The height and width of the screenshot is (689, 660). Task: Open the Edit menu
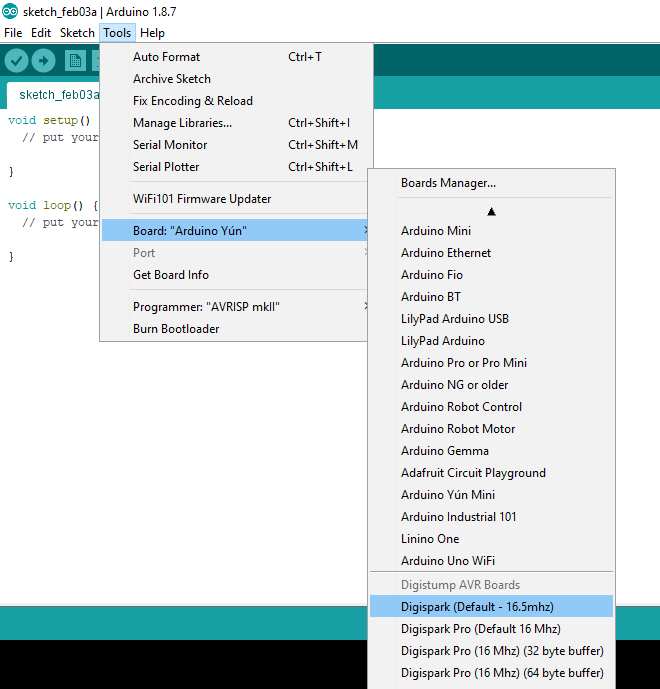41,33
